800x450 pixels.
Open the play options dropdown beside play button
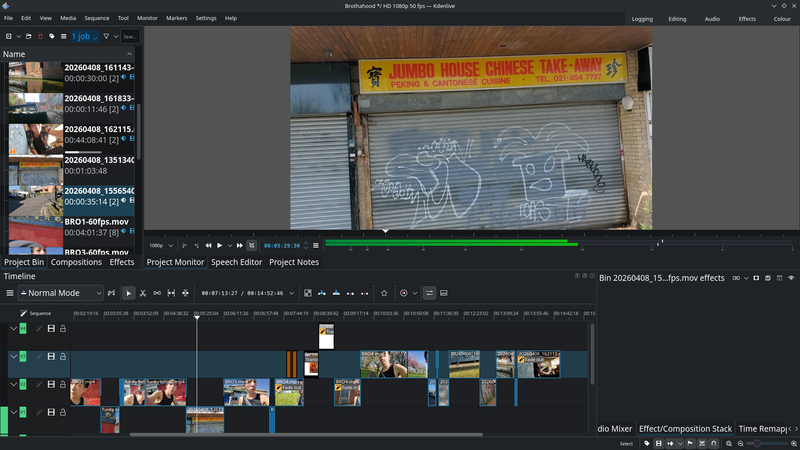tap(230, 246)
